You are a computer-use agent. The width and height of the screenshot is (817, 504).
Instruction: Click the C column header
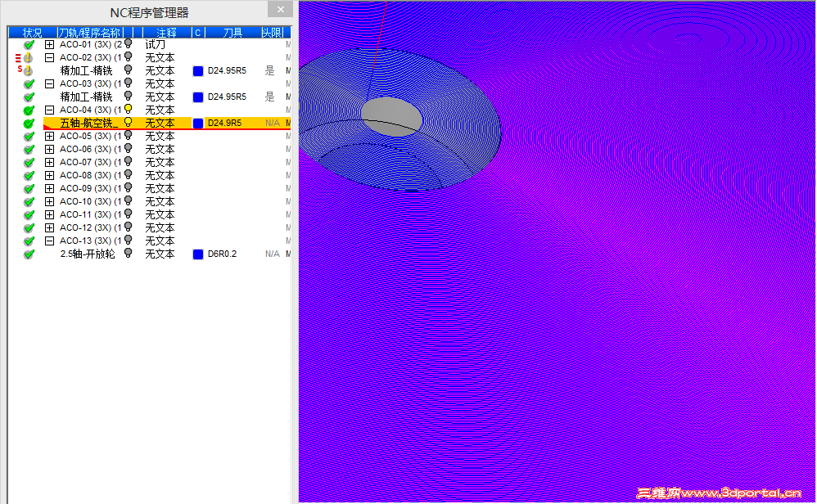click(198, 33)
